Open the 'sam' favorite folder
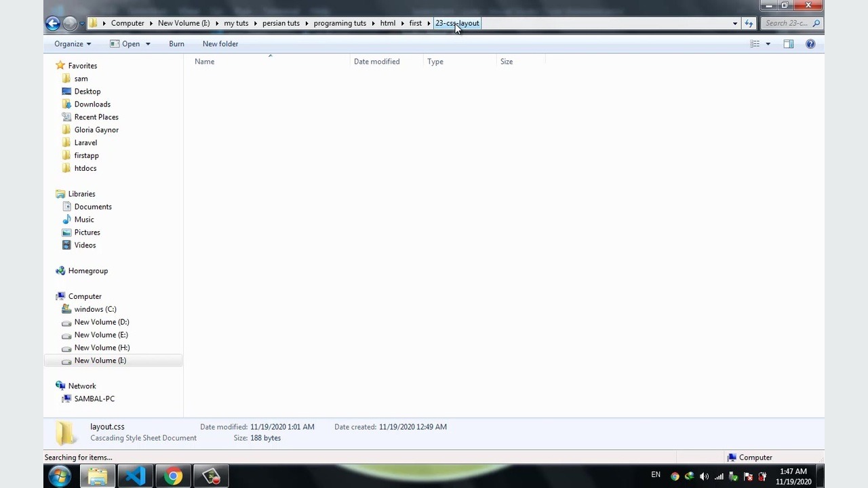Viewport: 868px width, 488px height. pyautogui.click(x=81, y=79)
